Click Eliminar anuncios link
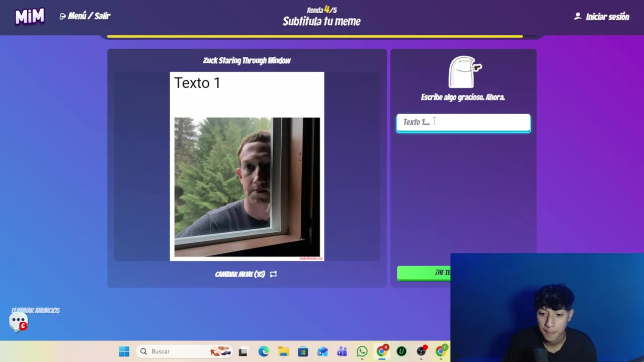Screen dimensions: 644x362 [35, 311]
